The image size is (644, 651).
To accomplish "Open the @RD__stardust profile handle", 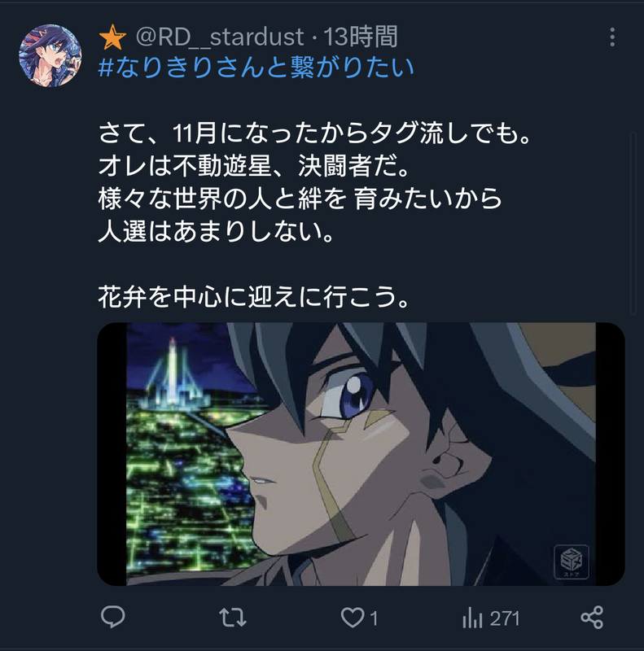I will (x=220, y=37).
